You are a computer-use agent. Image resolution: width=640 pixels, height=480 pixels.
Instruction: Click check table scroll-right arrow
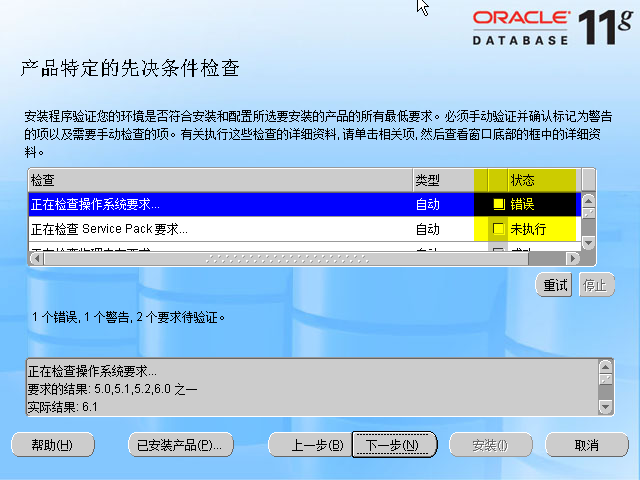coord(573,258)
